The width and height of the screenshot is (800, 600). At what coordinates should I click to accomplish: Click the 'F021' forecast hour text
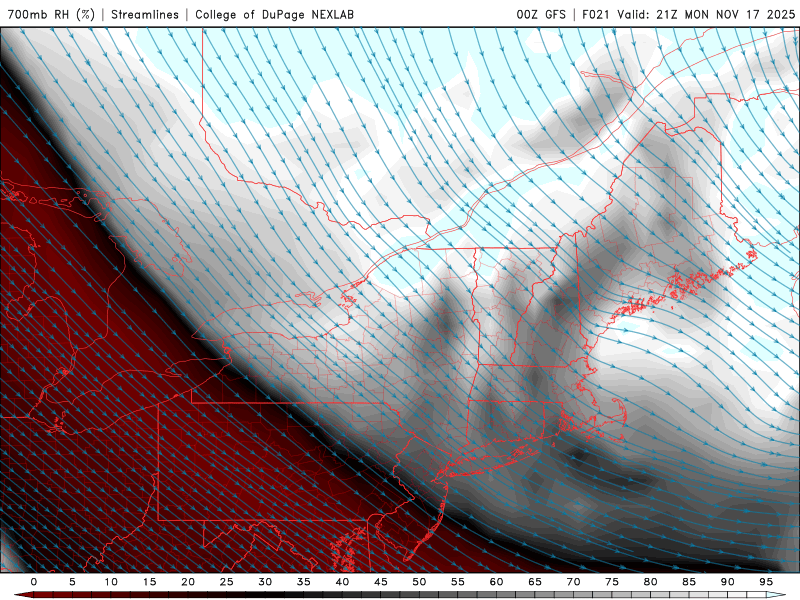point(596,14)
